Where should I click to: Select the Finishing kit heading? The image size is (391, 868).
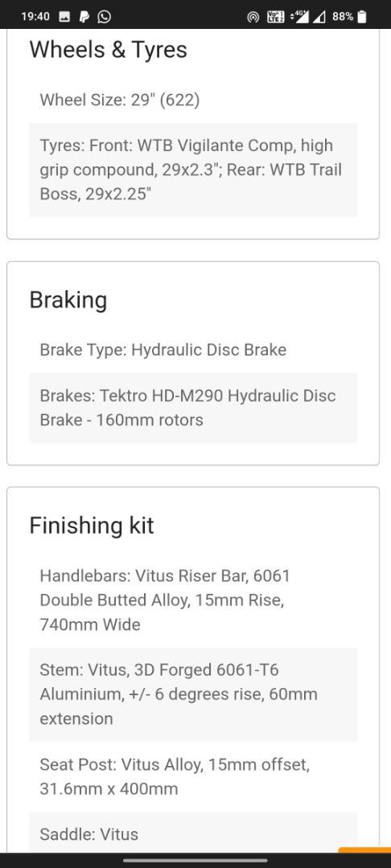[x=92, y=526]
